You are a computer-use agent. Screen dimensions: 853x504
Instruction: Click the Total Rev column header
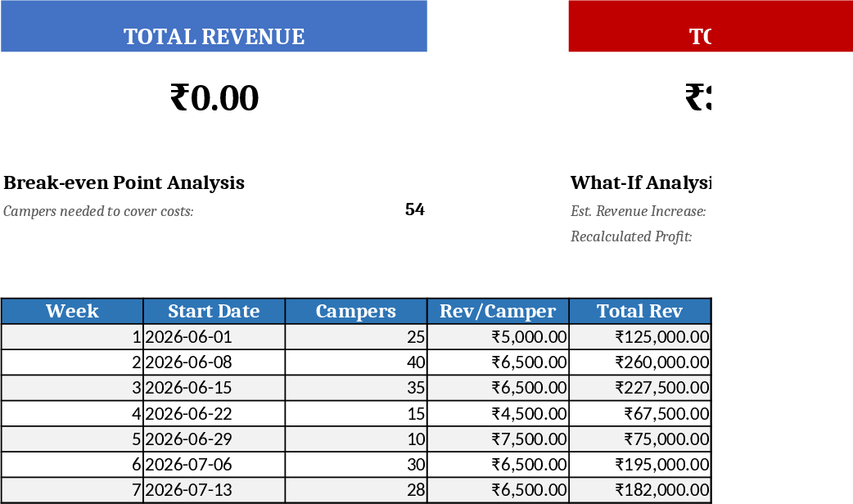[x=640, y=311]
